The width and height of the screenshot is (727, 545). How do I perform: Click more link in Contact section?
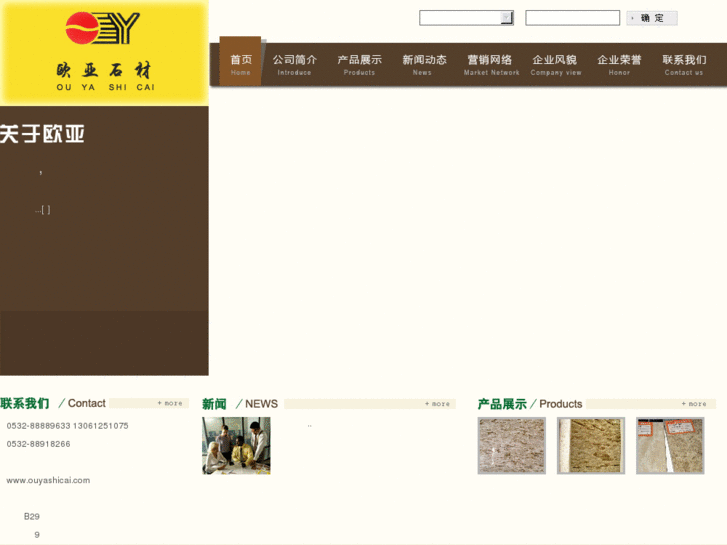(x=170, y=403)
